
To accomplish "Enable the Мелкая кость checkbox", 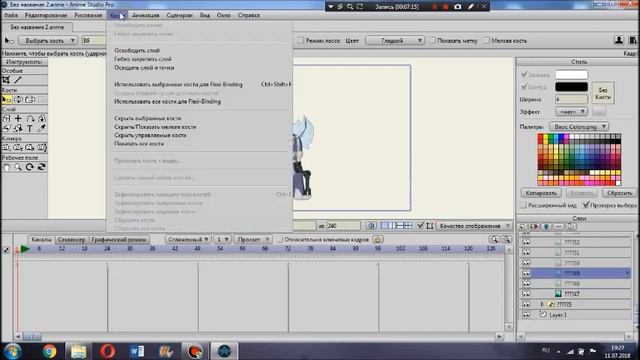I will tap(486, 40).
